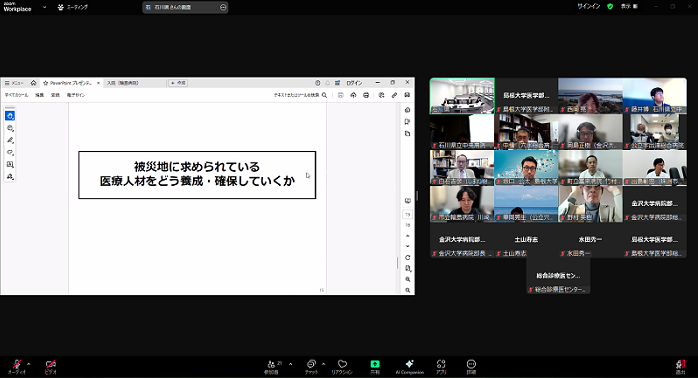The height and width of the screenshot is (378, 698).
Task: Click the sign-in text at top right
Action: pos(588,6)
